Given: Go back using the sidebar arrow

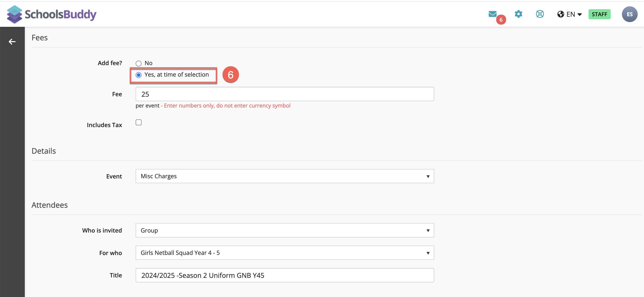Looking at the screenshot, I should tap(12, 42).
